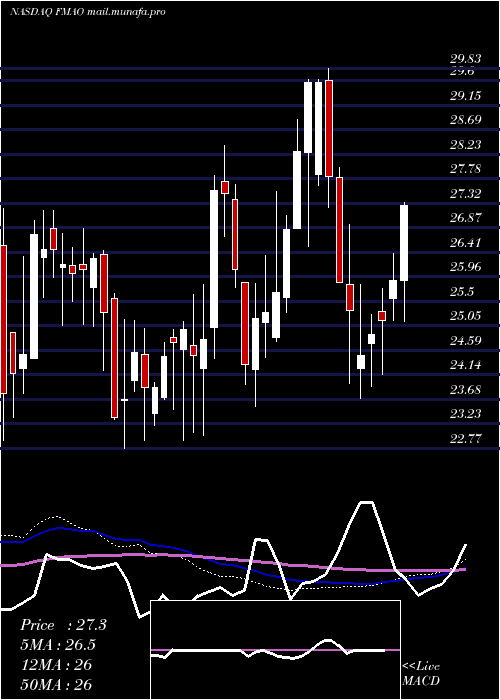
Task: Select the 27.78 price axis label
Action: point(466,169)
